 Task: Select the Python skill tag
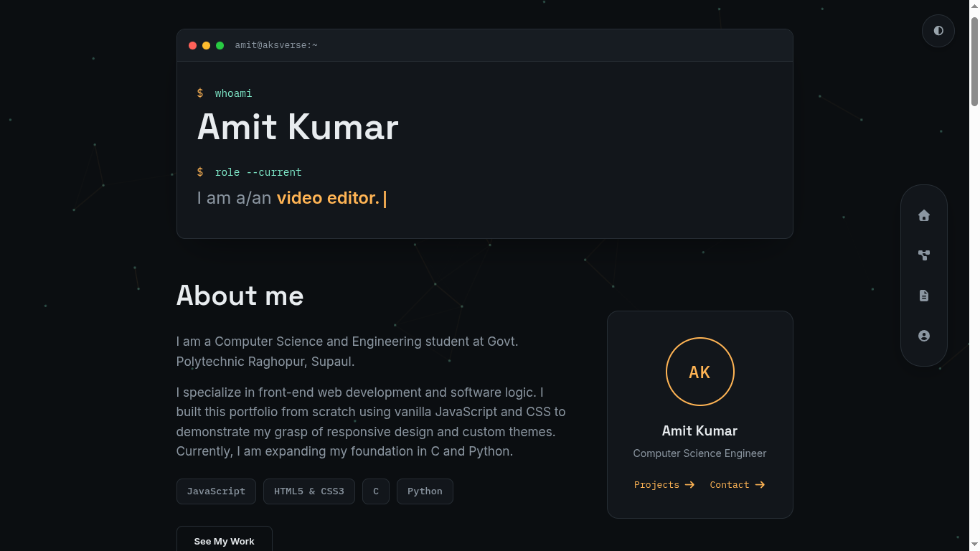click(x=425, y=491)
